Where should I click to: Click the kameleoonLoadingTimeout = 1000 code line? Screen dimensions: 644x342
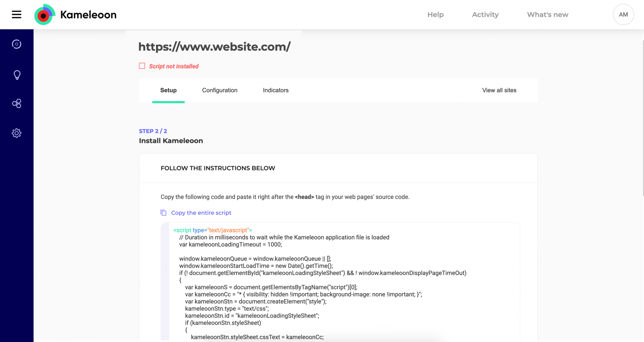tap(230, 245)
